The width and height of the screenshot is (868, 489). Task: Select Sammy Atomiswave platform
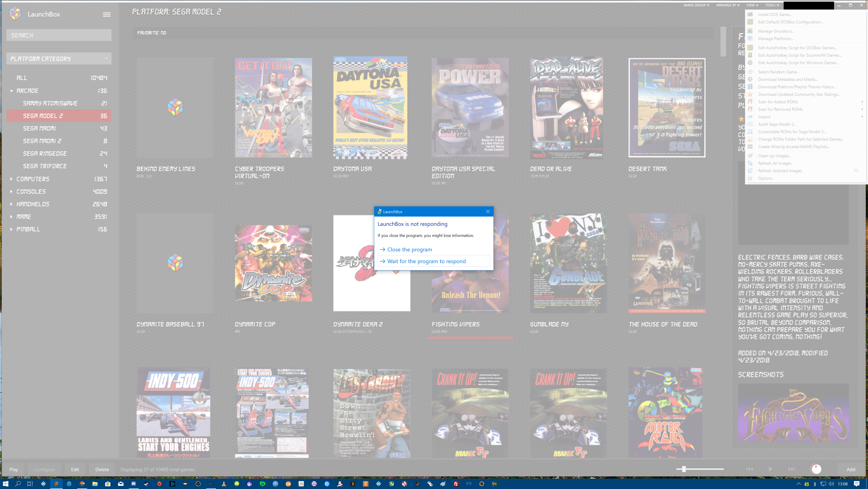pos(59,103)
